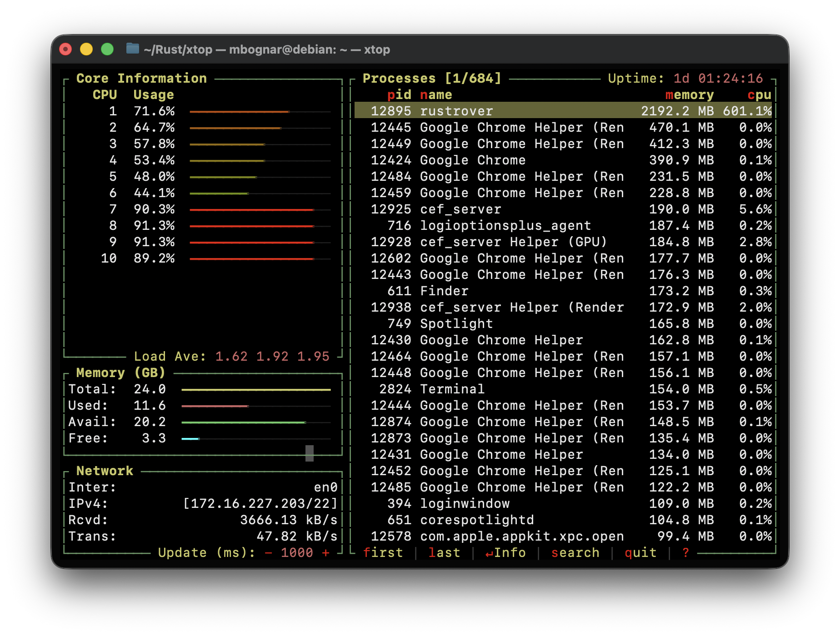The height and width of the screenshot is (636, 840).
Task: Activate the search command
Action: (x=575, y=552)
